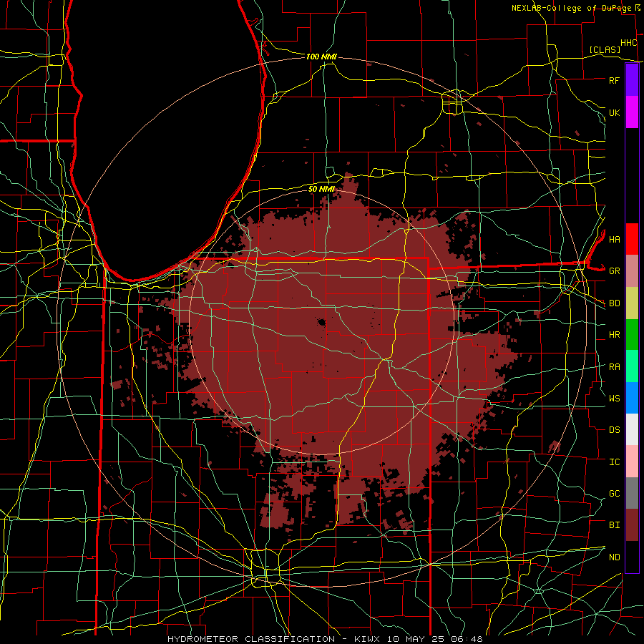Click the GC legend label

(x=614, y=494)
